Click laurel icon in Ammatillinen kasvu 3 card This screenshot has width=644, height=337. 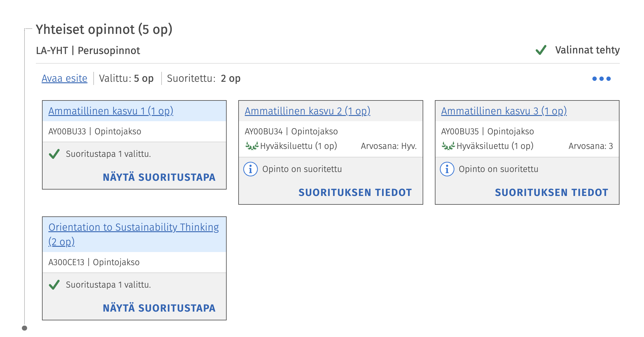point(448,146)
